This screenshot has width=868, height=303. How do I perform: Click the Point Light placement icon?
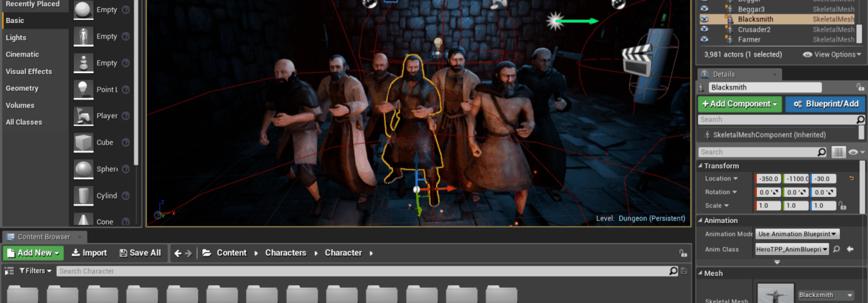pos(85,90)
